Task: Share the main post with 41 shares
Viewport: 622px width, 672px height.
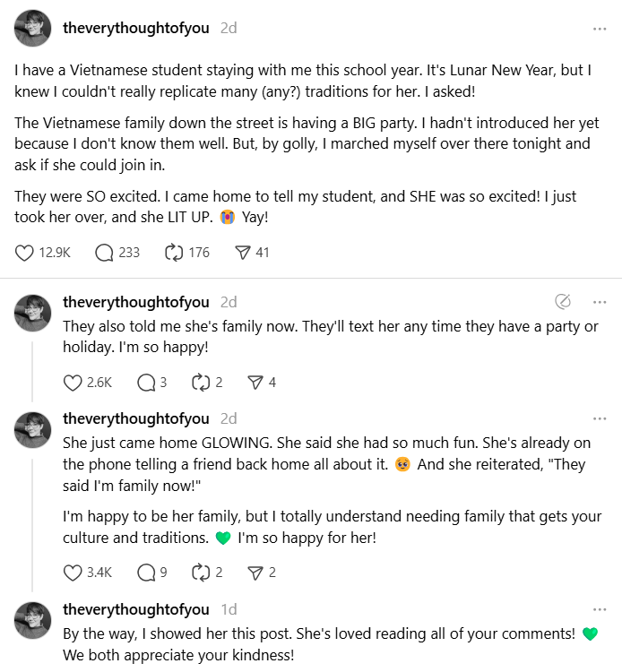Action: click(242, 253)
